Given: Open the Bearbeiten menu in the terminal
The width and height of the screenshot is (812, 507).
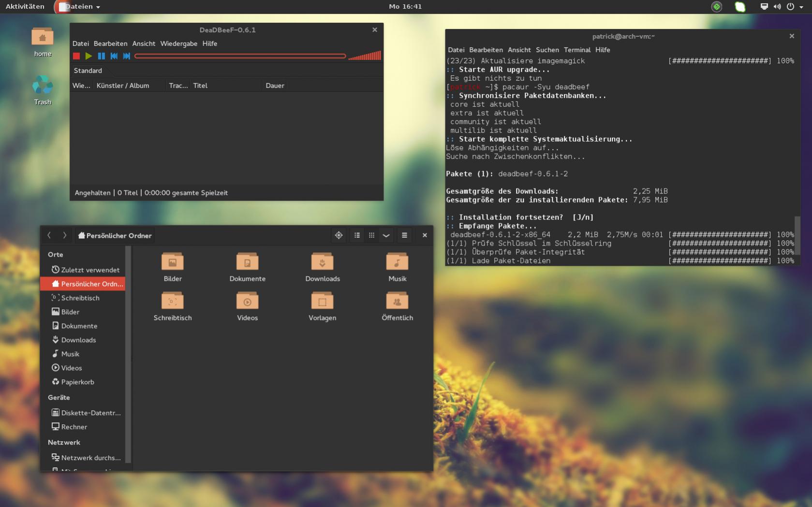Looking at the screenshot, I should pyautogui.click(x=486, y=50).
